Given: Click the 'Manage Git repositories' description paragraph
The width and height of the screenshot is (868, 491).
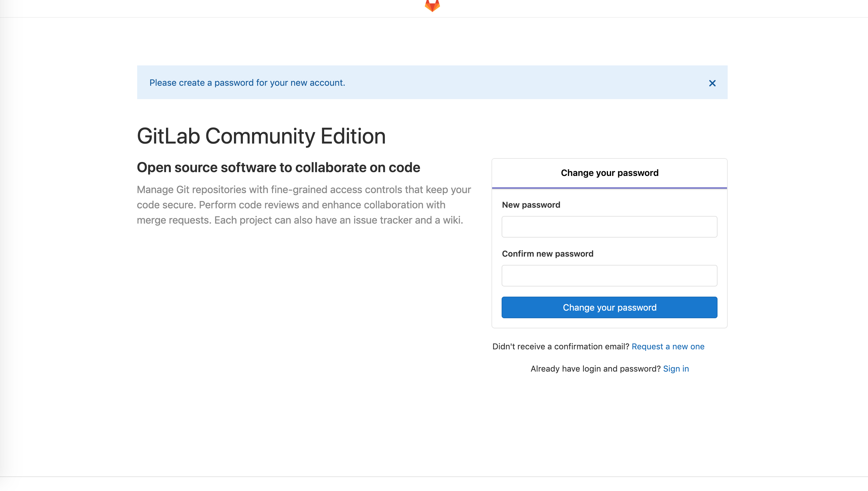Looking at the screenshot, I should (304, 205).
